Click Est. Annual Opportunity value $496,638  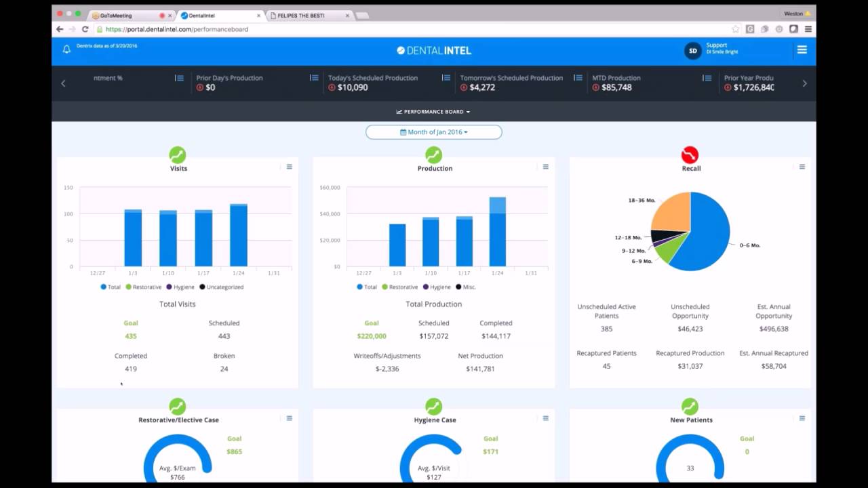coord(774,329)
